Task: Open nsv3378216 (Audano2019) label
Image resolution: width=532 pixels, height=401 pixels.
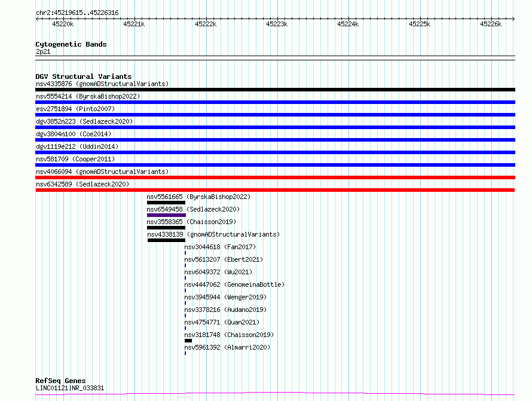Action: click(225, 310)
